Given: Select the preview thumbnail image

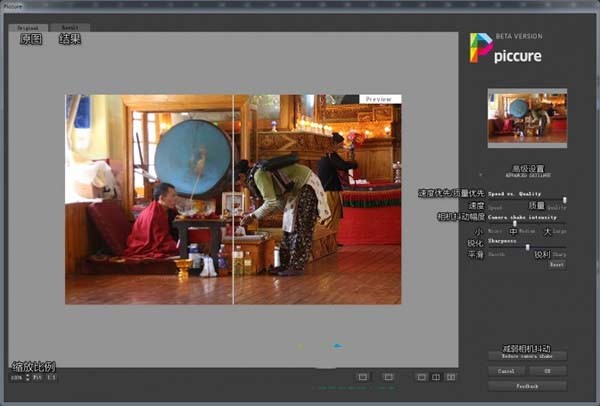Looking at the screenshot, I should click(x=527, y=118).
